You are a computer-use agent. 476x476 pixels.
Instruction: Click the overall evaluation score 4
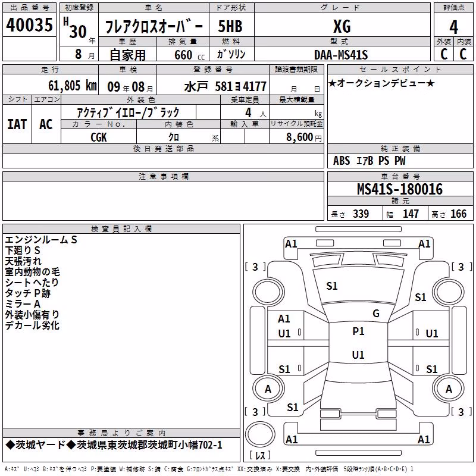click(x=453, y=27)
